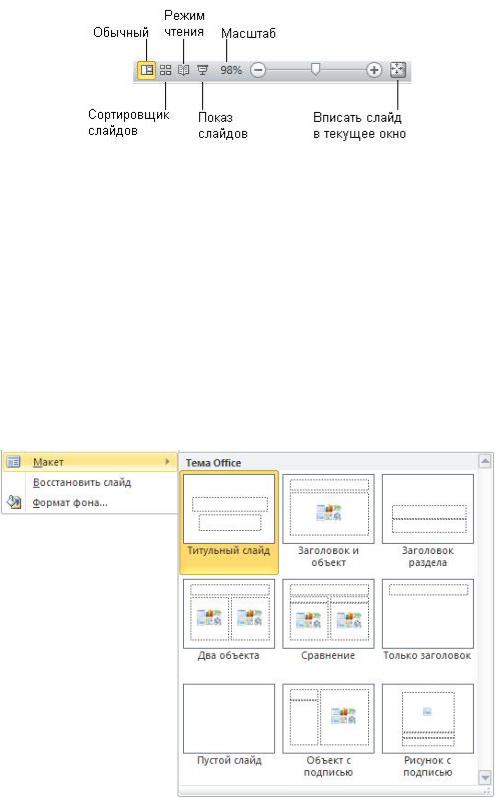Click layout gallery scroll down arrow
495x798 pixels.
(485, 777)
